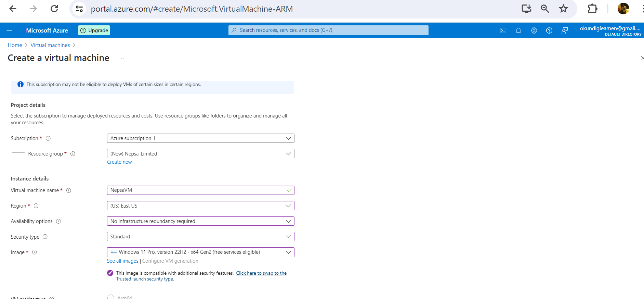Open the browser profile avatar
Image resolution: width=644 pixels, height=299 pixels.
click(x=623, y=9)
